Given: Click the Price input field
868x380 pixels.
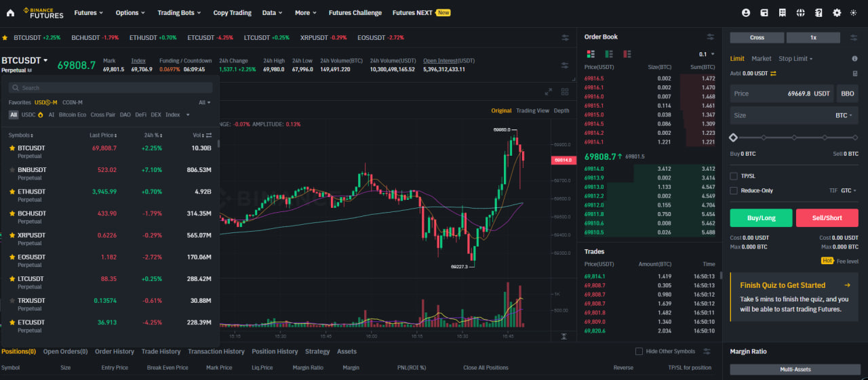Looking at the screenshot, I should 782,93.
